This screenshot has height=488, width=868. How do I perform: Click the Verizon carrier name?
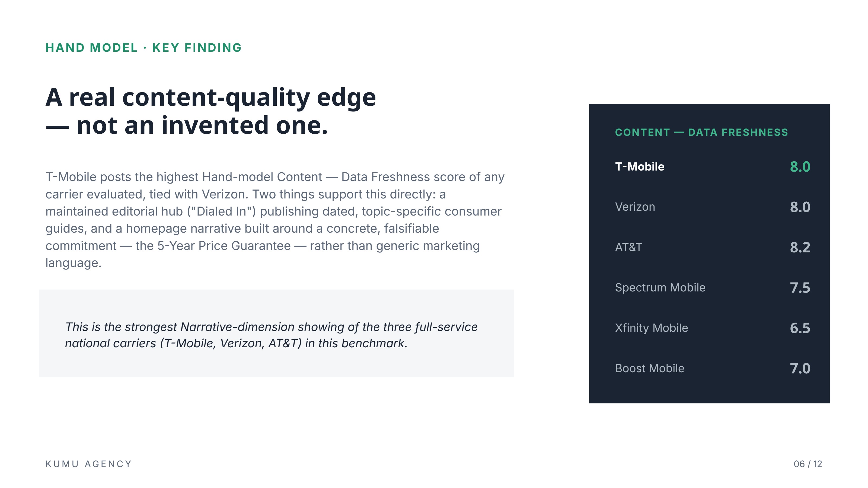(x=635, y=207)
